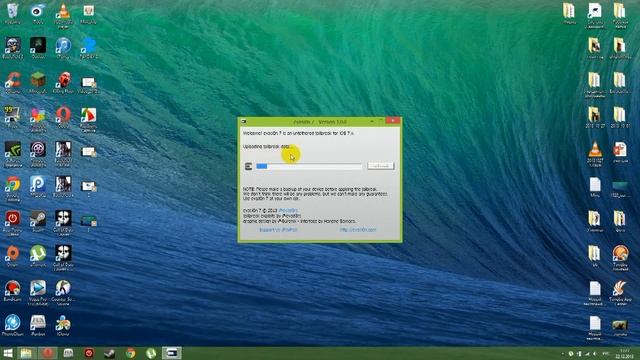Open the iFunbox desktop shortcut

(38, 326)
